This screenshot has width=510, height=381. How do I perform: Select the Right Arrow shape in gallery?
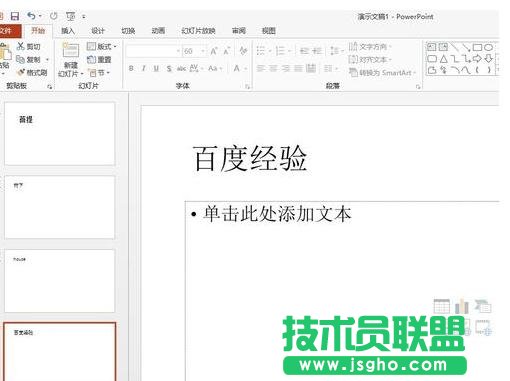477,59
